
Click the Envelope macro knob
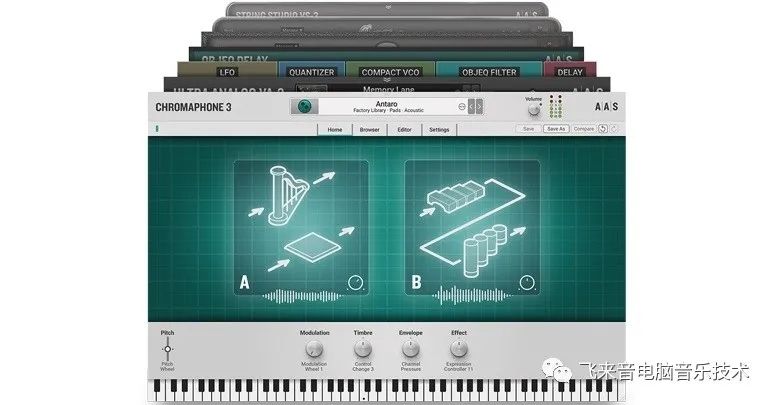point(411,349)
